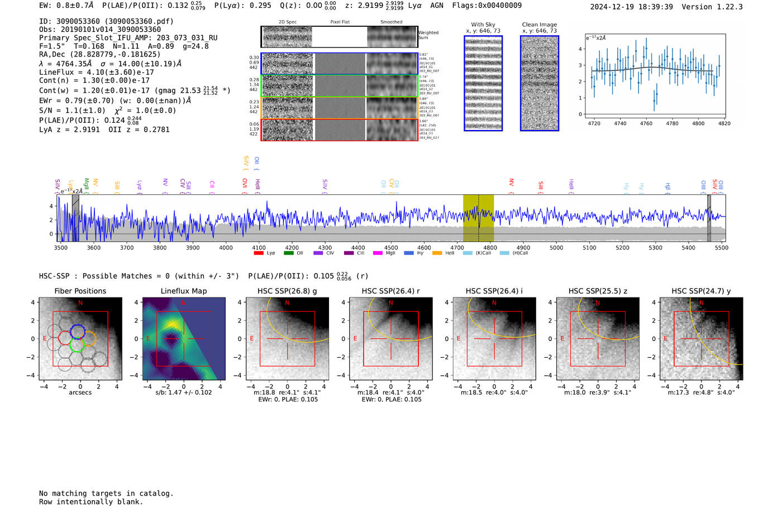Click the 'Version 1.22.3' text
The image size is (782, 532).
point(712,7)
